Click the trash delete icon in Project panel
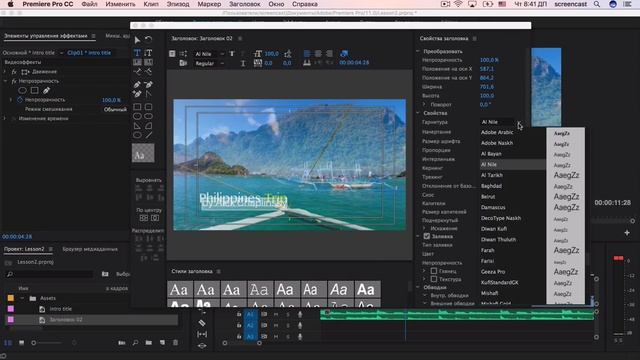Screen dimensions: 640x360 point(176,342)
